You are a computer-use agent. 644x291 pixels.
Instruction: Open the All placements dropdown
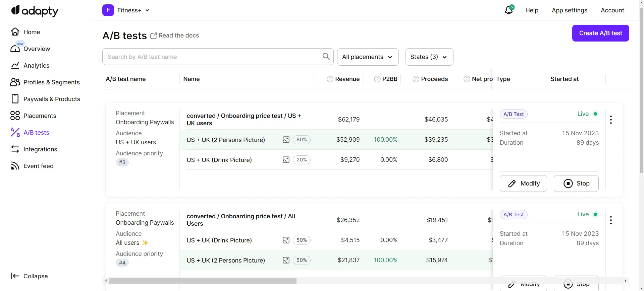point(367,57)
